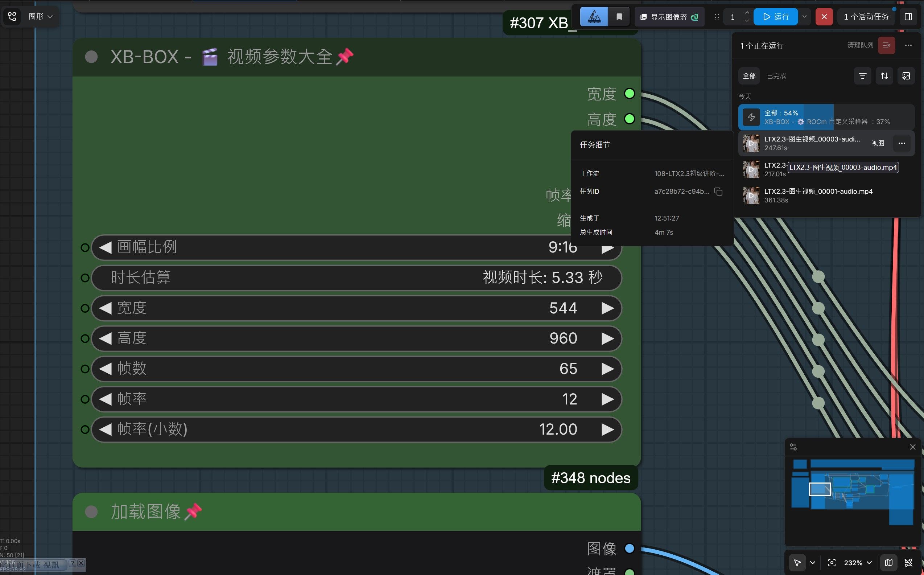Toggle link visibility icon at bottom right
The width and height of the screenshot is (924, 575).
[x=908, y=562]
